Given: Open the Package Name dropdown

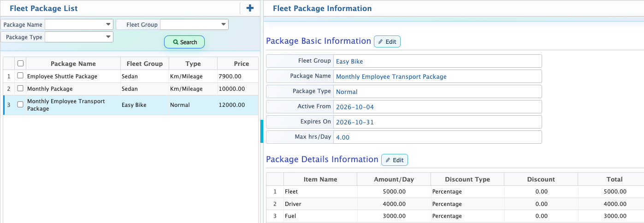Looking at the screenshot, I should coord(79,24).
